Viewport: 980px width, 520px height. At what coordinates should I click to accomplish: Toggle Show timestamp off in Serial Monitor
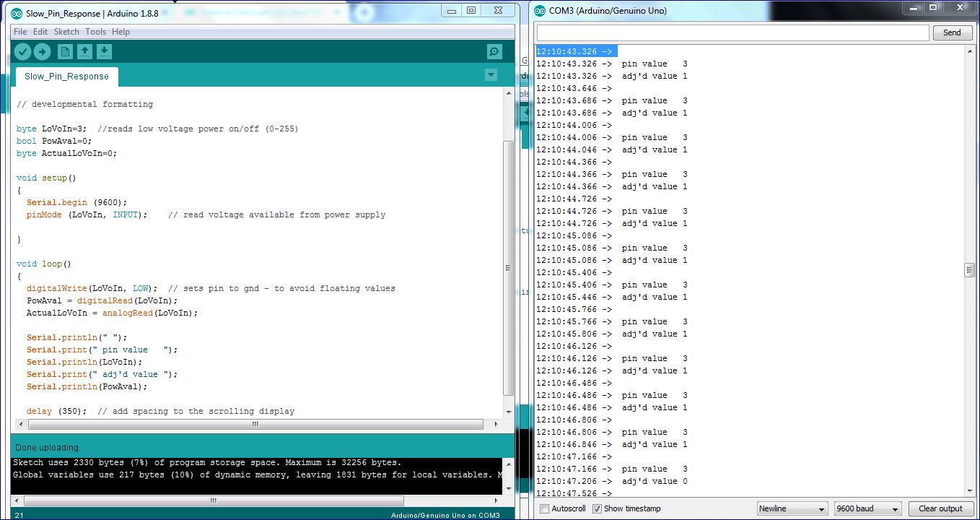point(598,508)
